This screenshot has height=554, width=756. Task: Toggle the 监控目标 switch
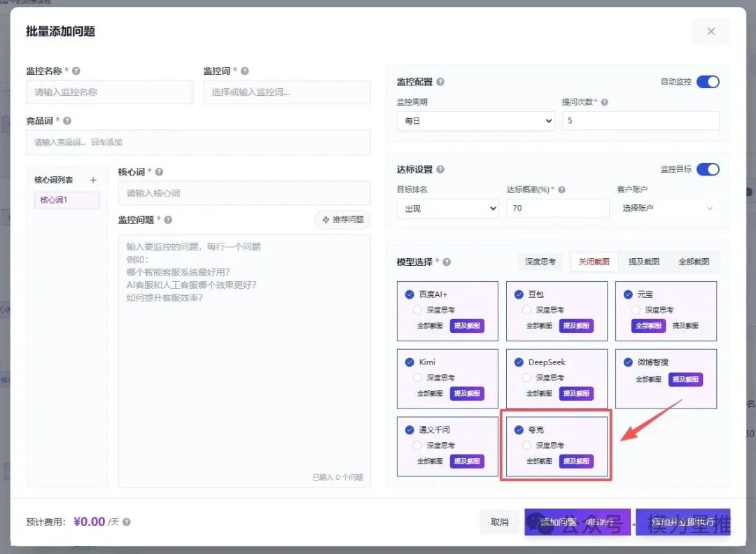tap(708, 169)
